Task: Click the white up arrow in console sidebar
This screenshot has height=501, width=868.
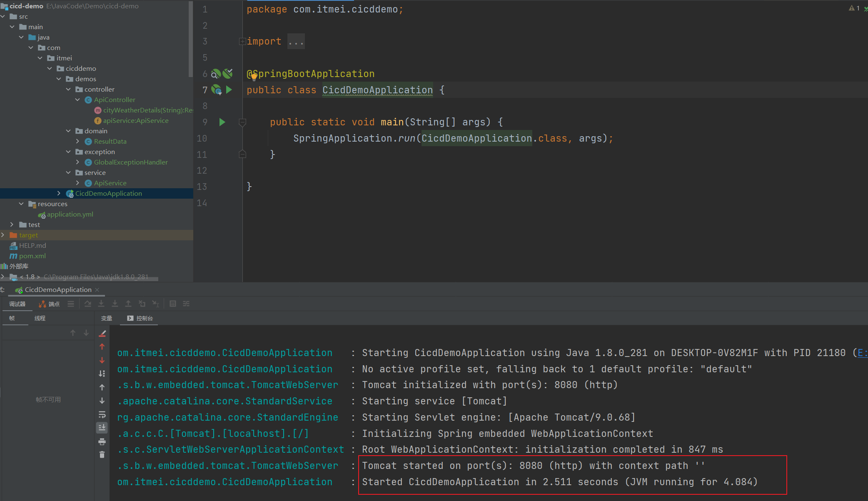Action: click(x=102, y=387)
